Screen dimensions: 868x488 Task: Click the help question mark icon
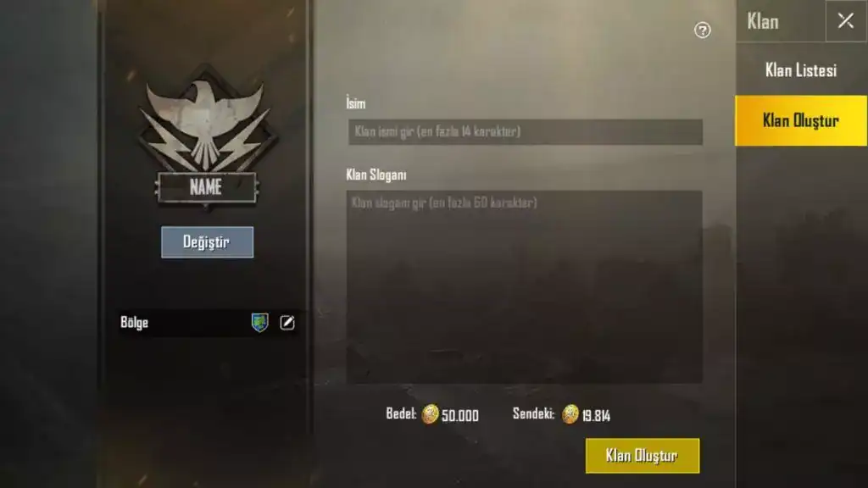point(702,30)
